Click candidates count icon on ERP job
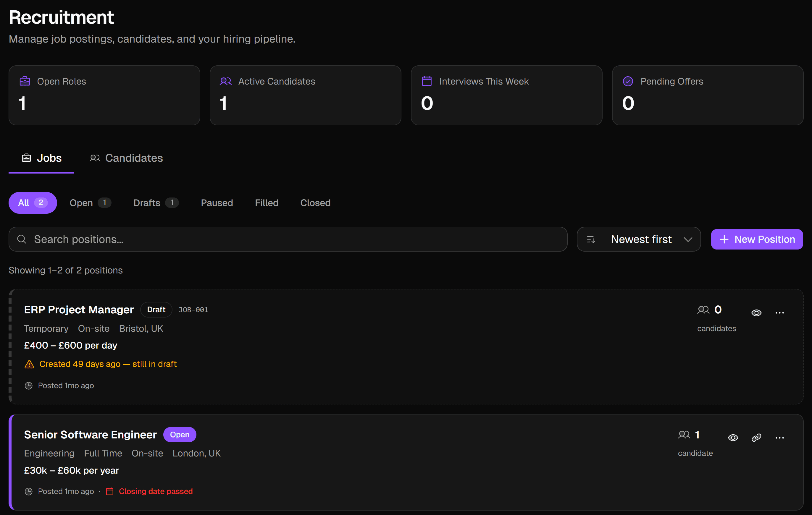Viewport: 812px width, 515px height. point(703,310)
